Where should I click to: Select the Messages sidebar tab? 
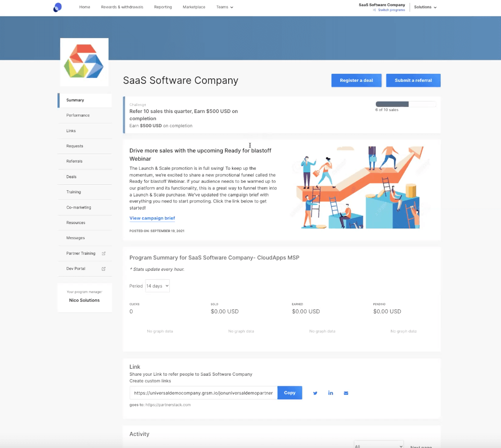click(84, 238)
